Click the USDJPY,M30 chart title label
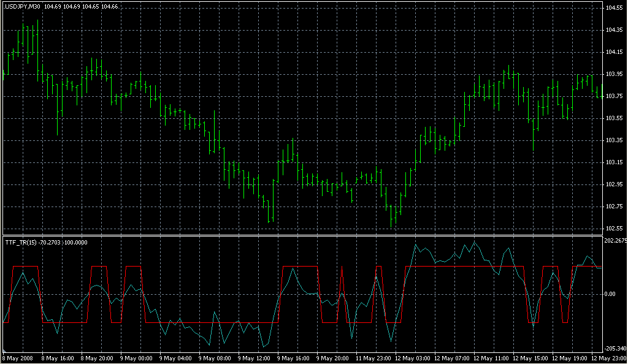628x364 pixels. [23, 6]
